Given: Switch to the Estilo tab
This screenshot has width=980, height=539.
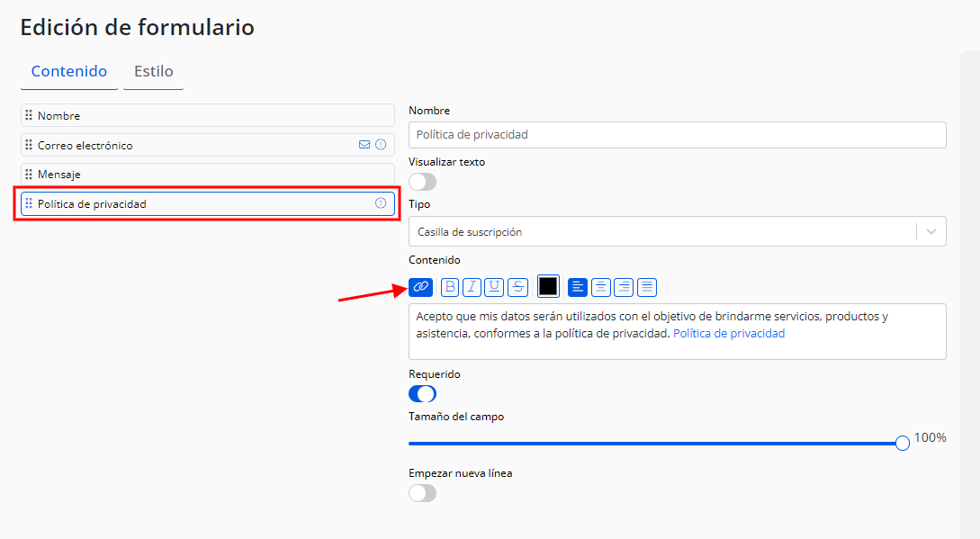Looking at the screenshot, I should (154, 71).
